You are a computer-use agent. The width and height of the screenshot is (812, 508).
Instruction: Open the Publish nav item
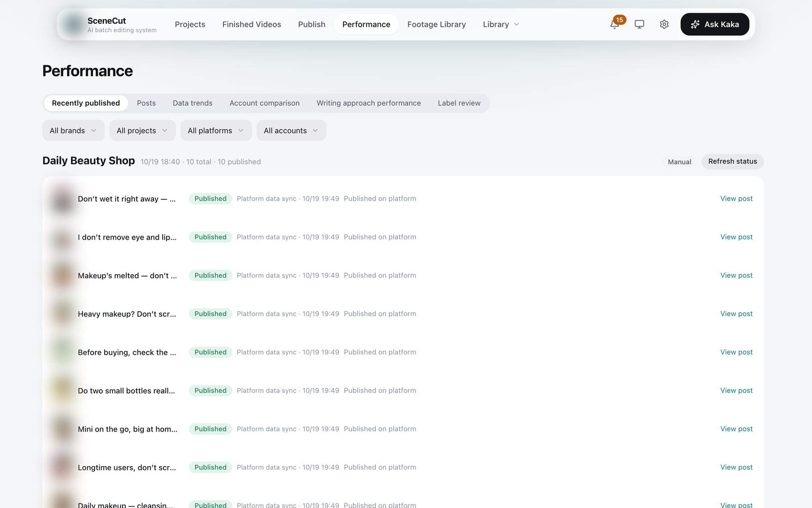pos(312,24)
